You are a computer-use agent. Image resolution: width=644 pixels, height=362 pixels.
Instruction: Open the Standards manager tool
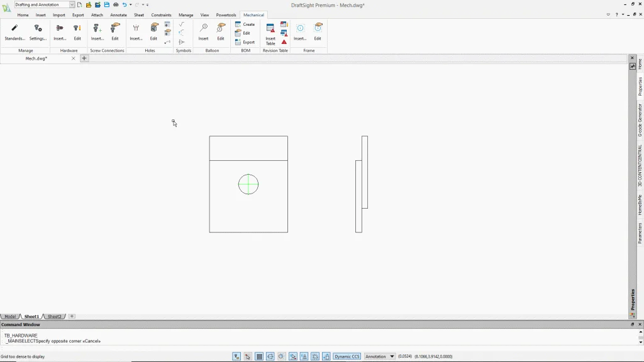[x=14, y=31]
